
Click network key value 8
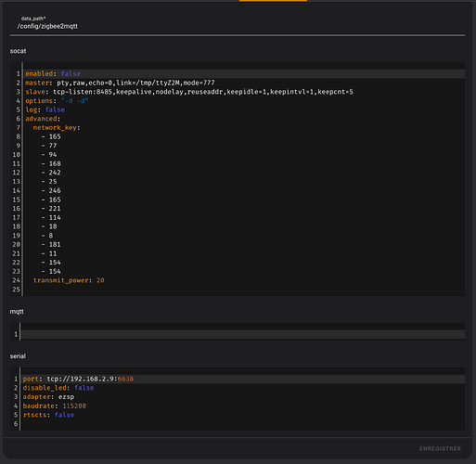tap(51, 236)
